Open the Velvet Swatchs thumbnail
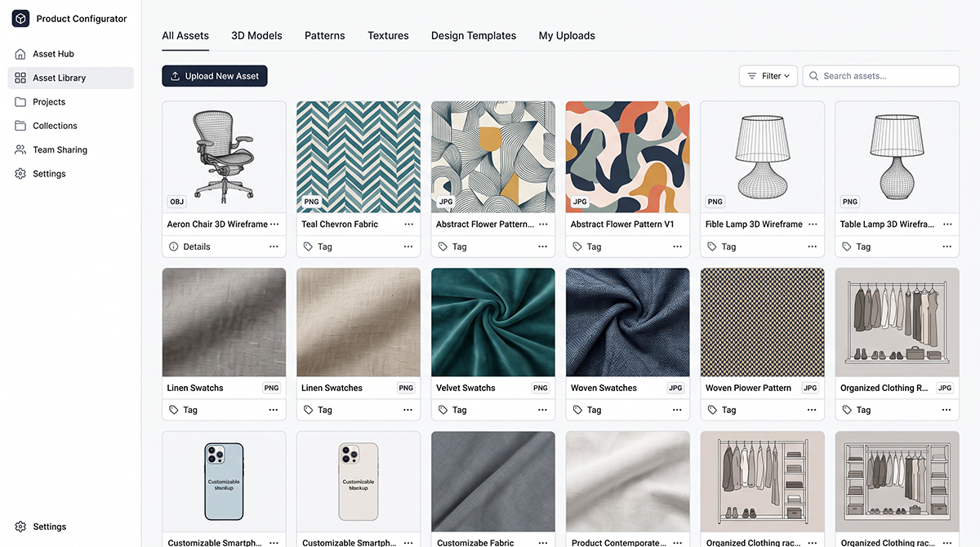980x547 pixels. [493, 322]
